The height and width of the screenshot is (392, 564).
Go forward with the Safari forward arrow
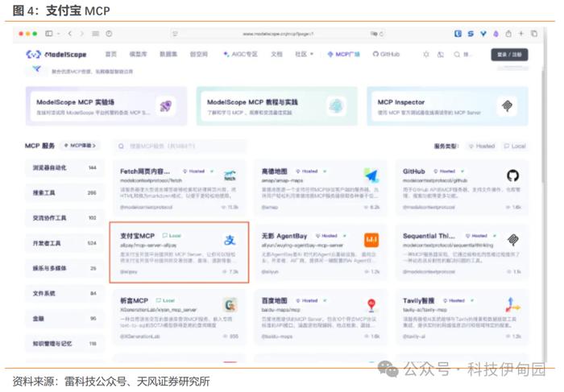(82, 34)
